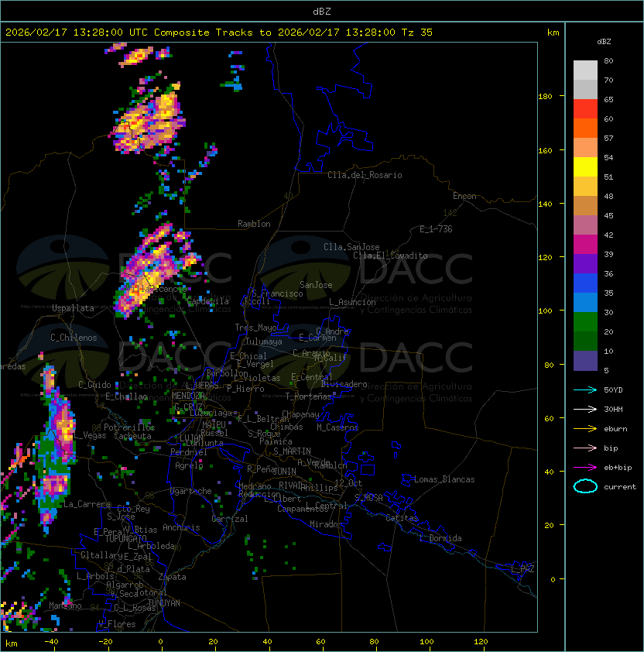Viewport: 644px width, 652px height.
Task: Click the 'L_Asuncion' map label
Action: tap(352, 302)
